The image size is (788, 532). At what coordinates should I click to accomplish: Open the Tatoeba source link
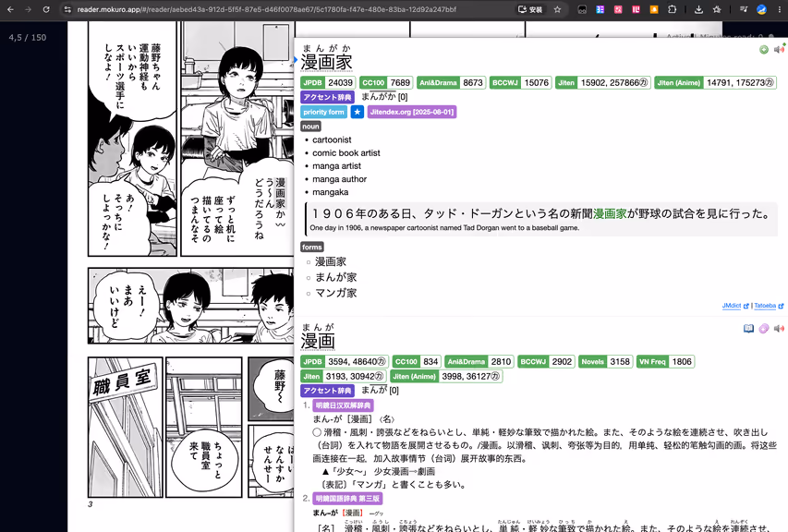[765, 306]
